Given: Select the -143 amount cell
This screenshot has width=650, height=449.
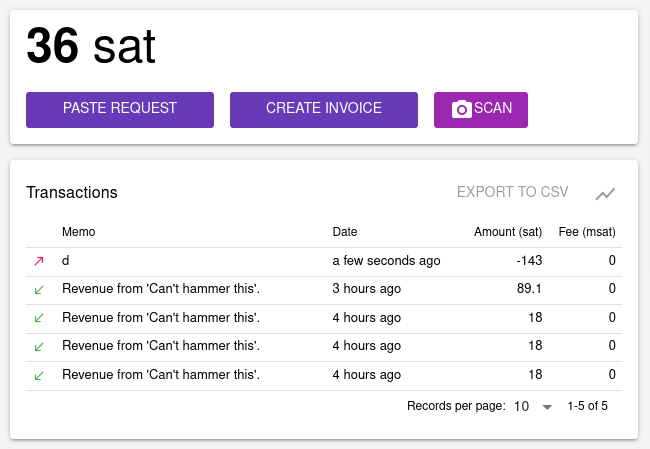Looking at the screenshot, I should (529, 260).
